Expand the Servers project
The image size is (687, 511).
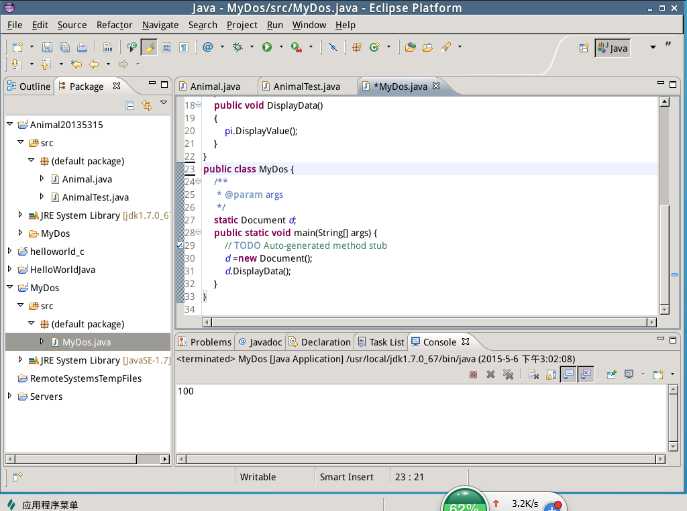(10, 396)
